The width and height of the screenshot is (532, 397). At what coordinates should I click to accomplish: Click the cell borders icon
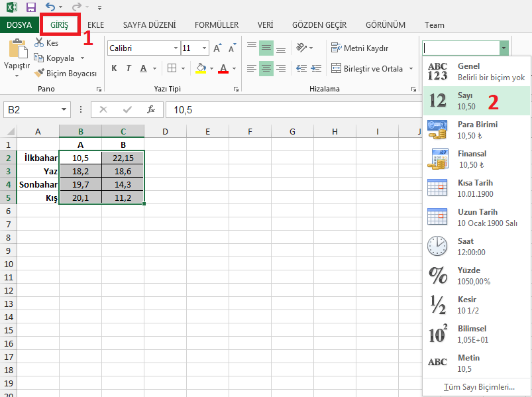click(172, 68)
